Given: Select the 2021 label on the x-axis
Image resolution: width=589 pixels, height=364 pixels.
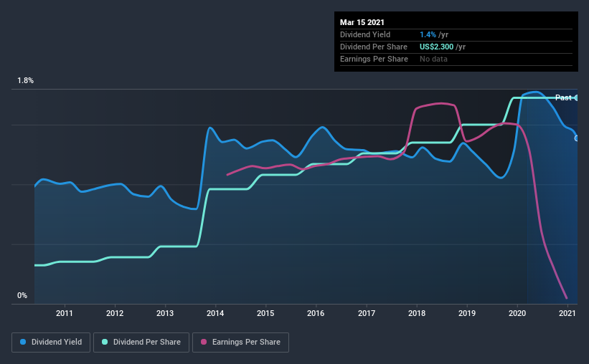Looking at the screenshot, I should pyautogui.click(x=567, y=313).
